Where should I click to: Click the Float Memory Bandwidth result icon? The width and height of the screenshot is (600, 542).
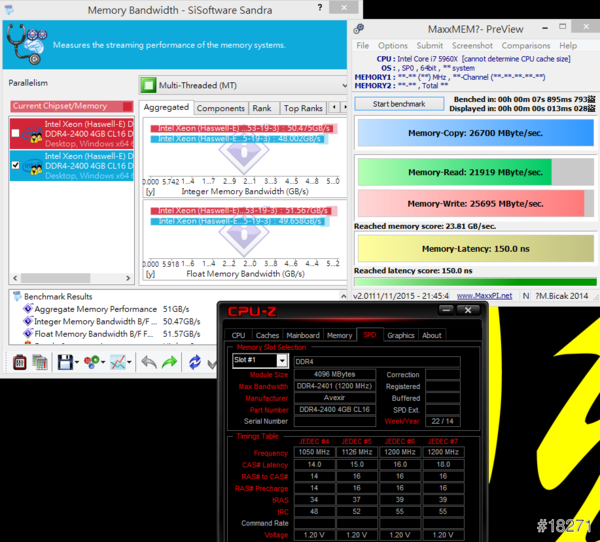pos(28,333)
